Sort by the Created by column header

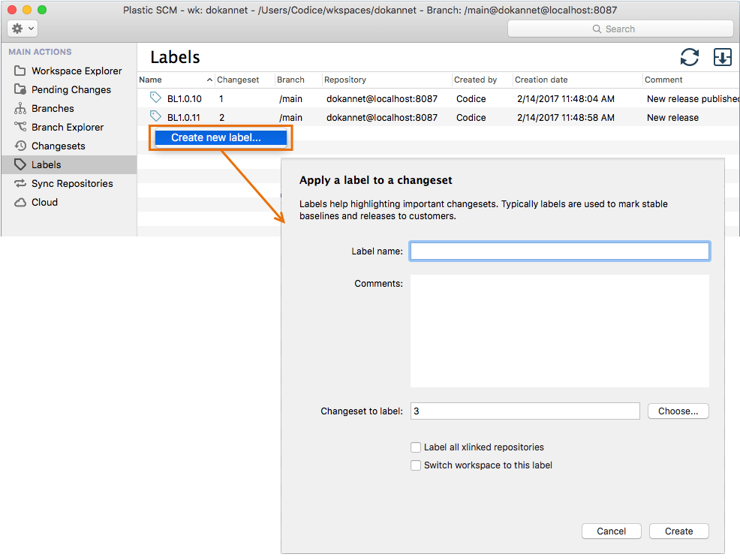coord(483,80)
